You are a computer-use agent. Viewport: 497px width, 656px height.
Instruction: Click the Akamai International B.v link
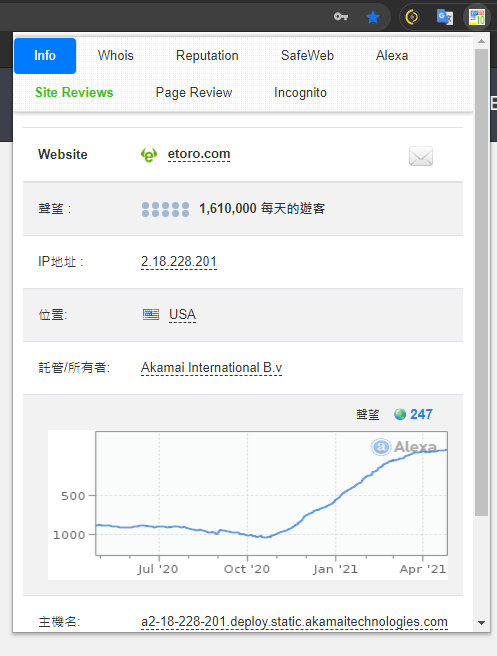211,368
